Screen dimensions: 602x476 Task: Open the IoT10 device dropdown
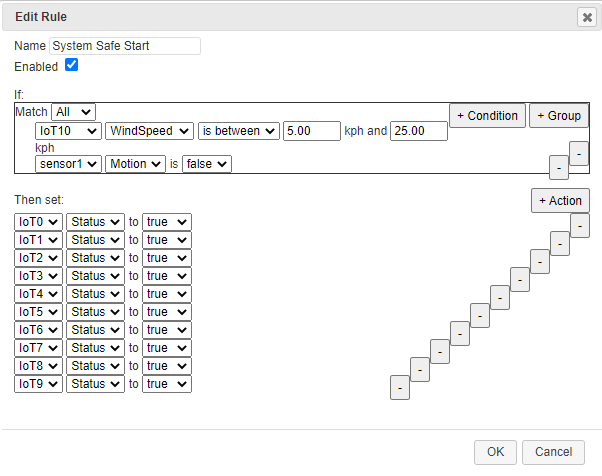(x=68, y=131)
